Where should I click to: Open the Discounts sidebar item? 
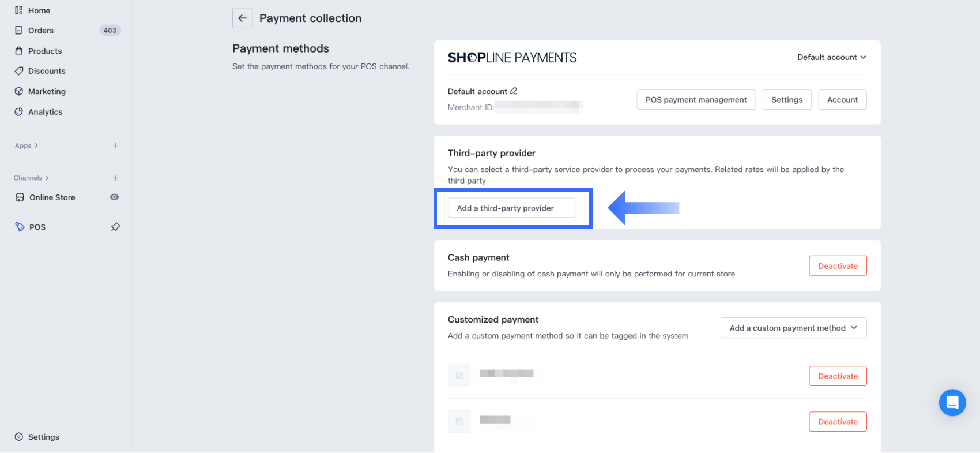pos(47,71)
